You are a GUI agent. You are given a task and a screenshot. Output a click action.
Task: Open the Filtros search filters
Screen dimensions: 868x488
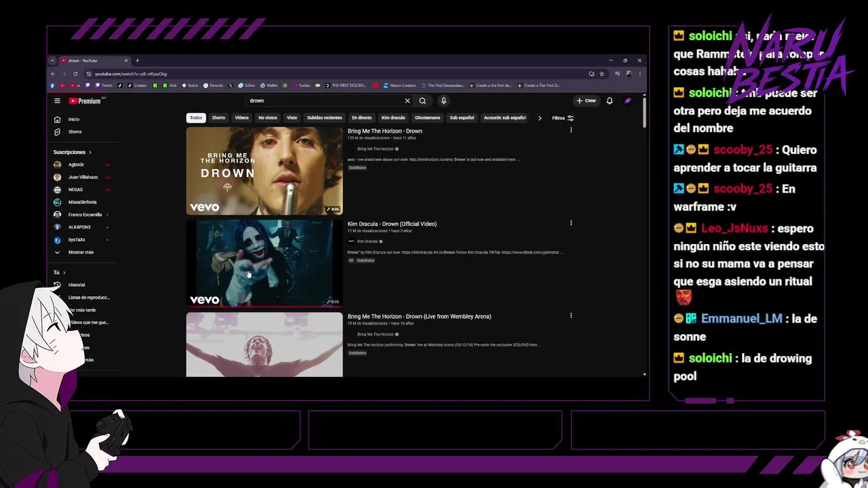point(563,118)
